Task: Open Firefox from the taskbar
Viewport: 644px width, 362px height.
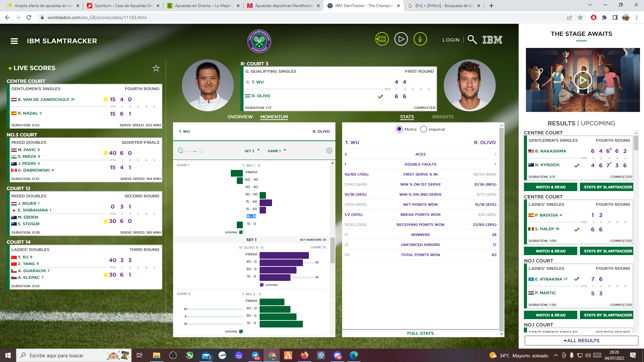Action: pos(305,355)
